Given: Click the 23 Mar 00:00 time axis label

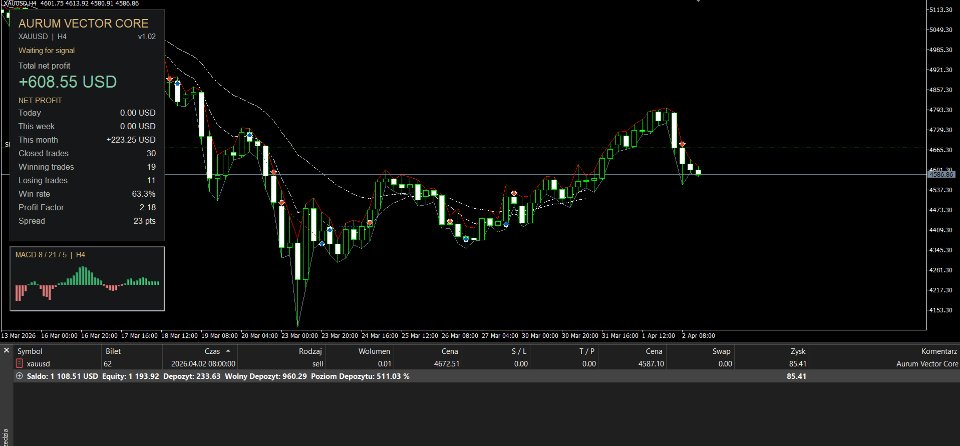Looking at the screenshot, I should (302, 336).
